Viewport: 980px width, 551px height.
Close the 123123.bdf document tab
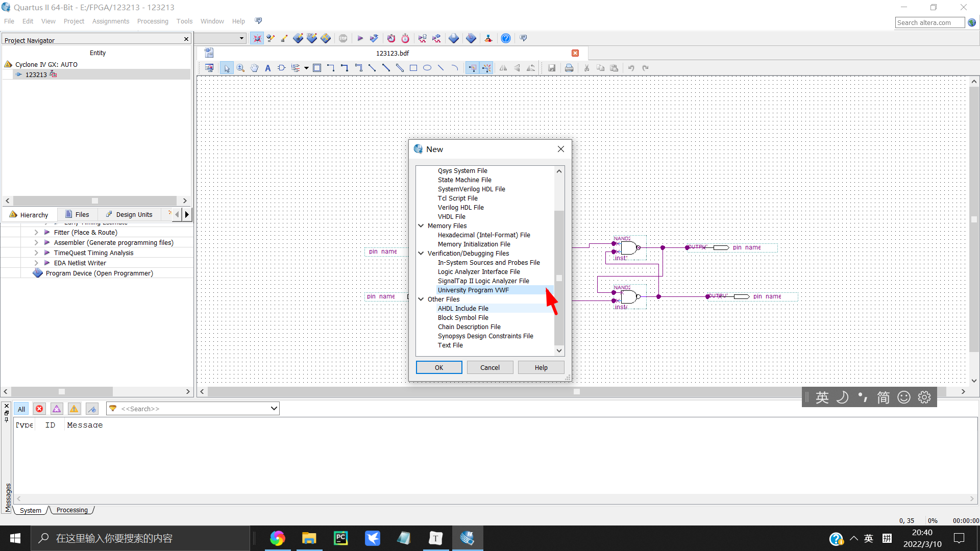click(575, 53)
